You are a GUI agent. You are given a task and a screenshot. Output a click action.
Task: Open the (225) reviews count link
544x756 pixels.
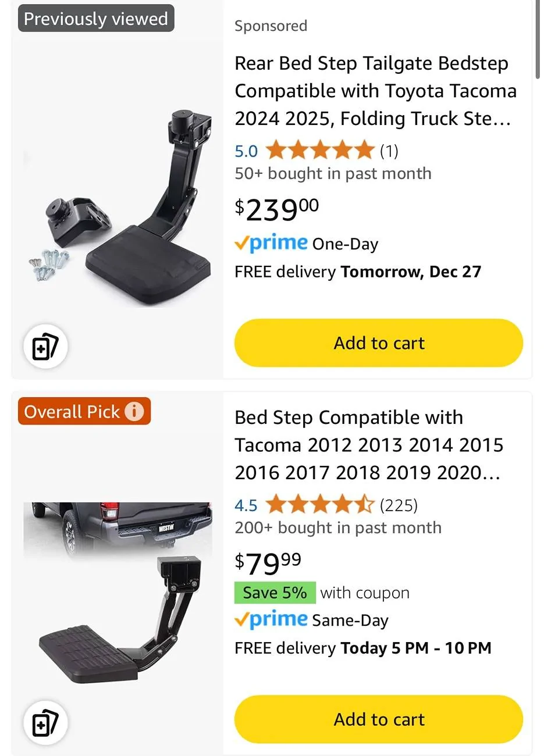[399, 505]
